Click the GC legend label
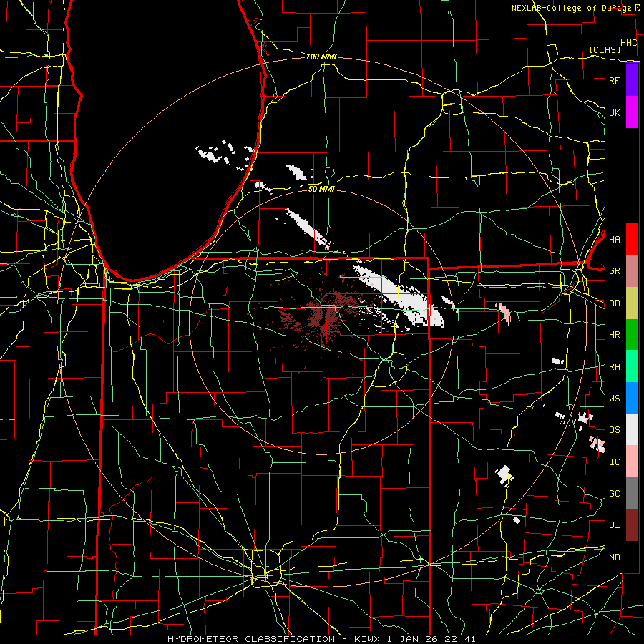Viewport: 644px width, 644px height. (x=615, y=493)
